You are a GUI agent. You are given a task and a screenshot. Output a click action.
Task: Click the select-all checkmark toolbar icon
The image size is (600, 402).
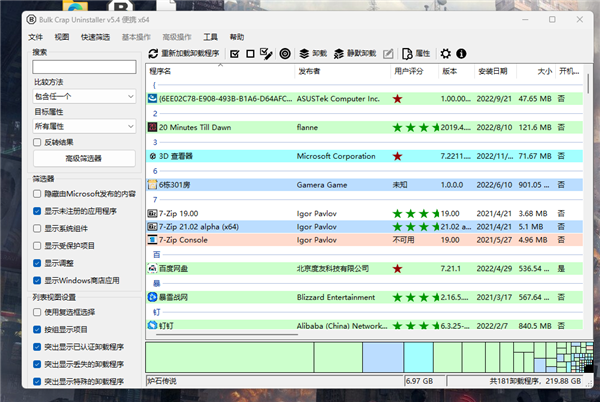(235, 54)
